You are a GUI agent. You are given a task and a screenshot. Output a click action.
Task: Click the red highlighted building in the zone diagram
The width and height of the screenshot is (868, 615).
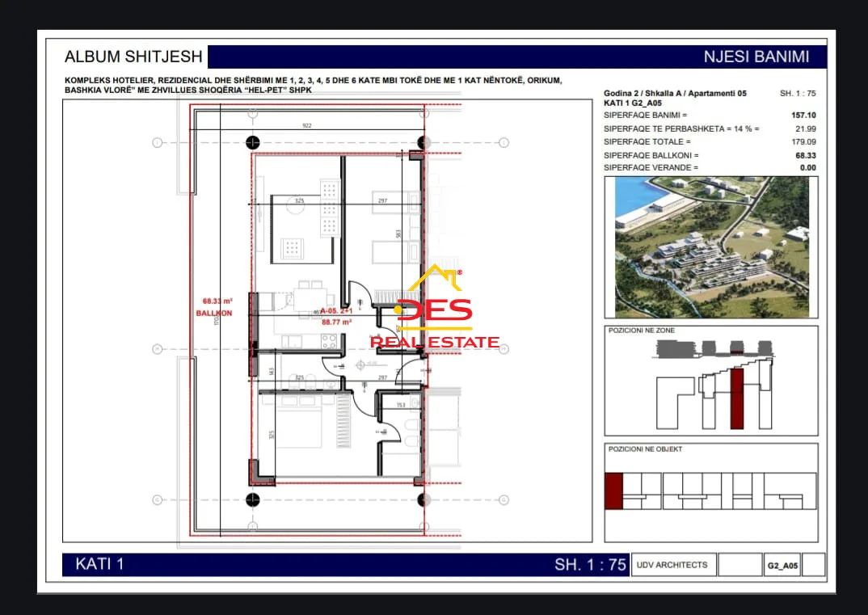(737, 398)
